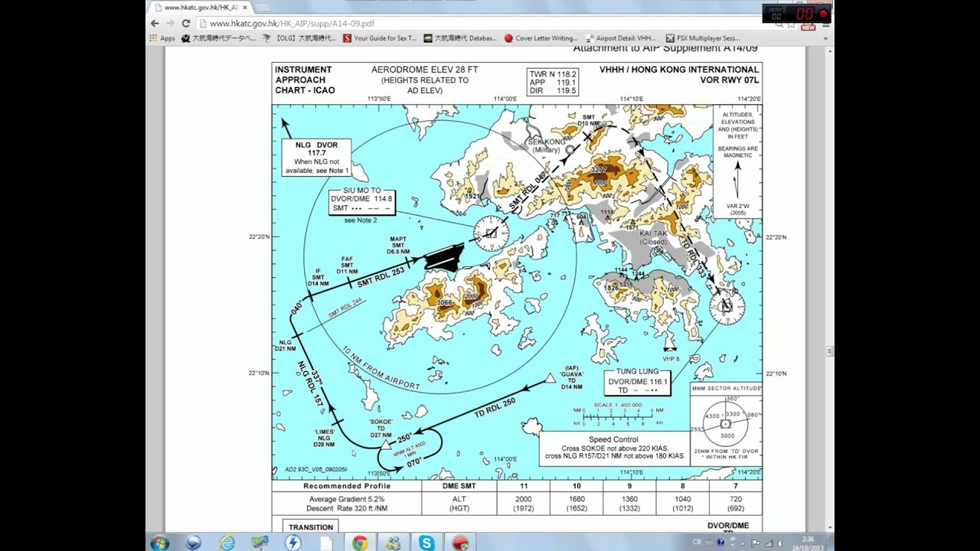The width and height of the screenshot is (980, 551).
Task: Click the Windows Start button
Action: coord(159,543)
